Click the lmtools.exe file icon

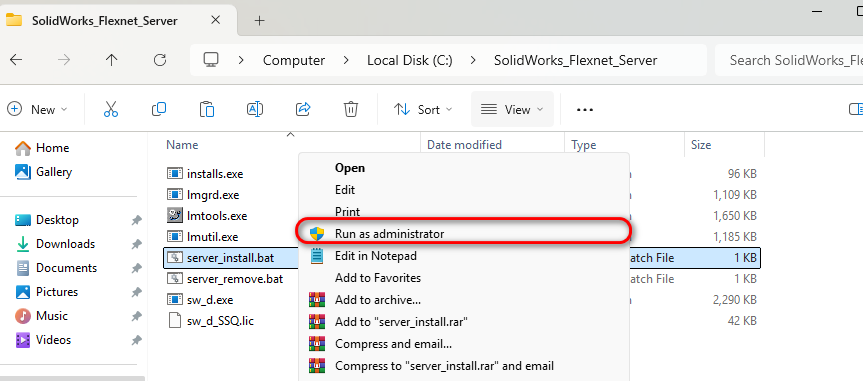point(174,215)
